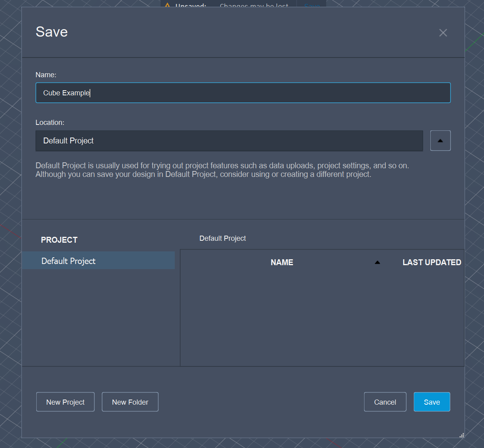Click the Save dialog title text
The width and height of the screenshot is (484, 448).
(x=52, y=32)
